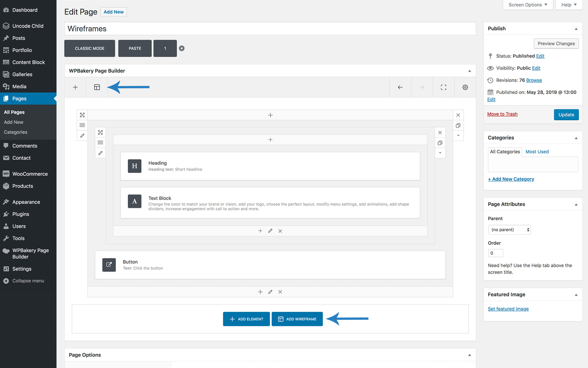The width and height of the screenshot is (588, 368).
Task: Clone the outer row with copy icon
Action: coord(458,125)
